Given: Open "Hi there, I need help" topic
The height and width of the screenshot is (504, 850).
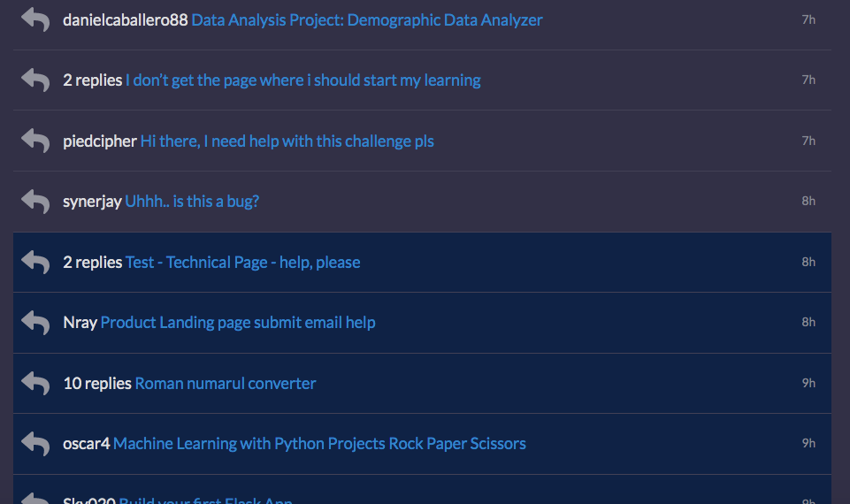Looking at the screenshot, I should pyautogui.click(x=287, y=141).
